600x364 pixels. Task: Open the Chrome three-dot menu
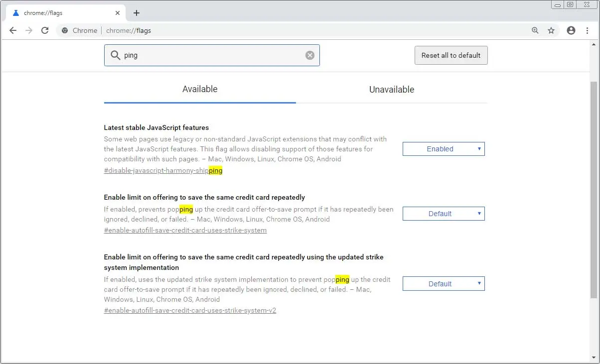coord(587,30)
